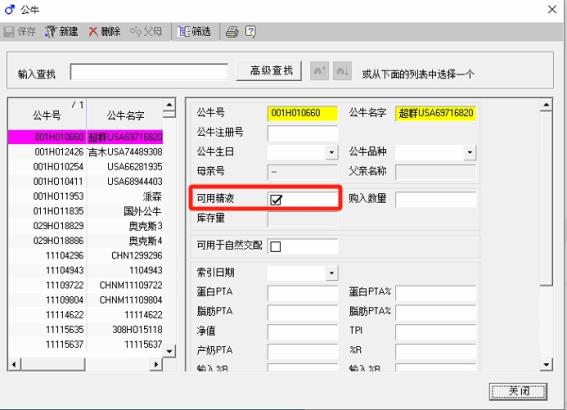
Task: Click the Save (保存) toolbar icon
Action: tap(20, 32)
